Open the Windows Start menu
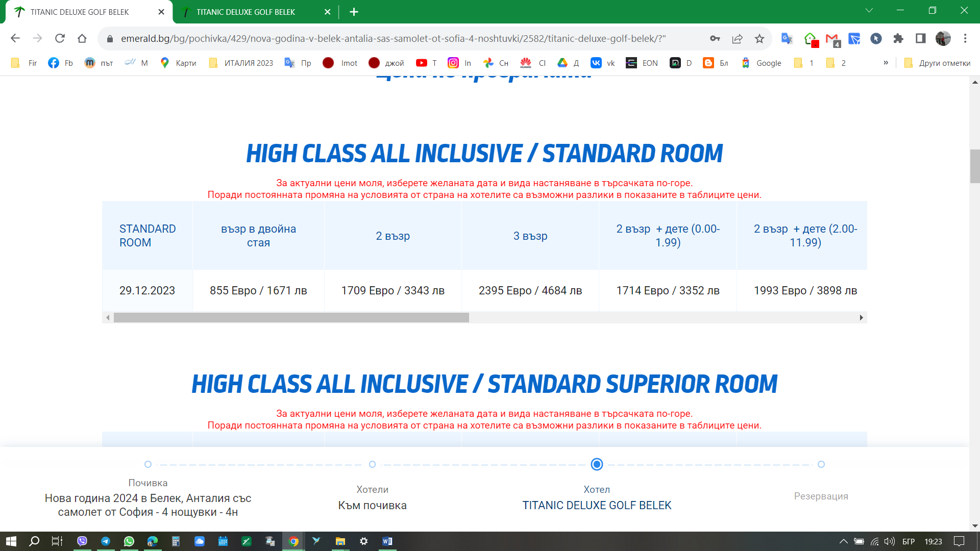Viewport: 980px width, 551px height. [x=11, y=541]
